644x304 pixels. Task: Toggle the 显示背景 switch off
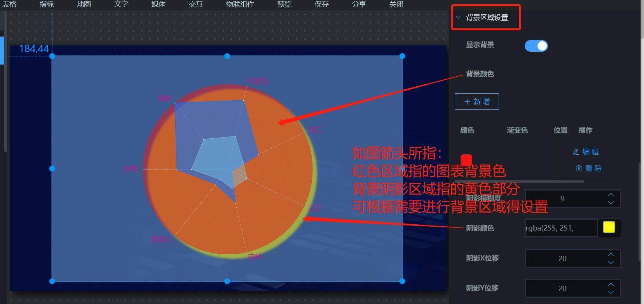click(x=536, y=46)
